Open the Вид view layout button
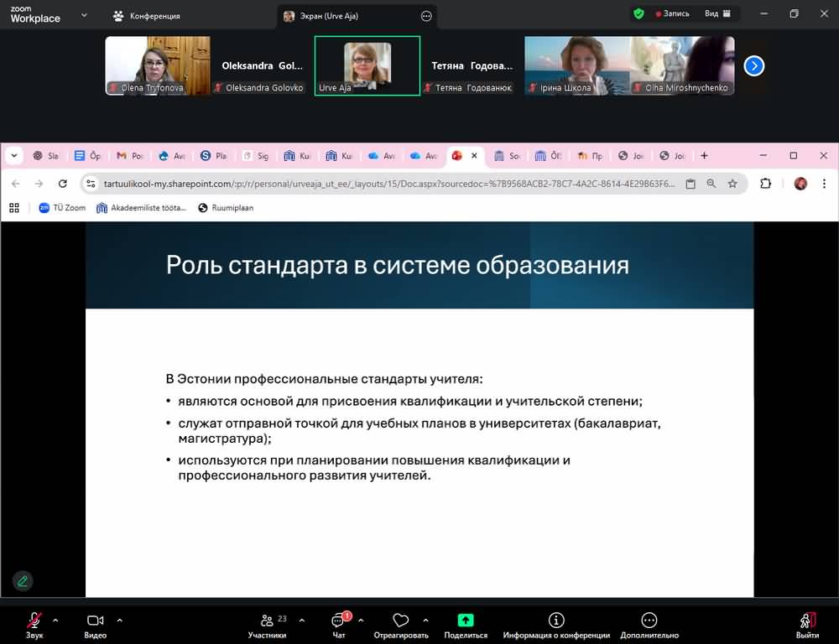Image resolution: width=839 pixels, height=644 pixels. click(718, 13)
